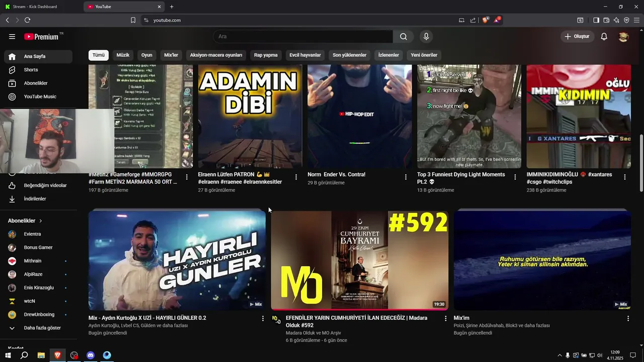Open options menu for Mix'im

coord(628,318)
